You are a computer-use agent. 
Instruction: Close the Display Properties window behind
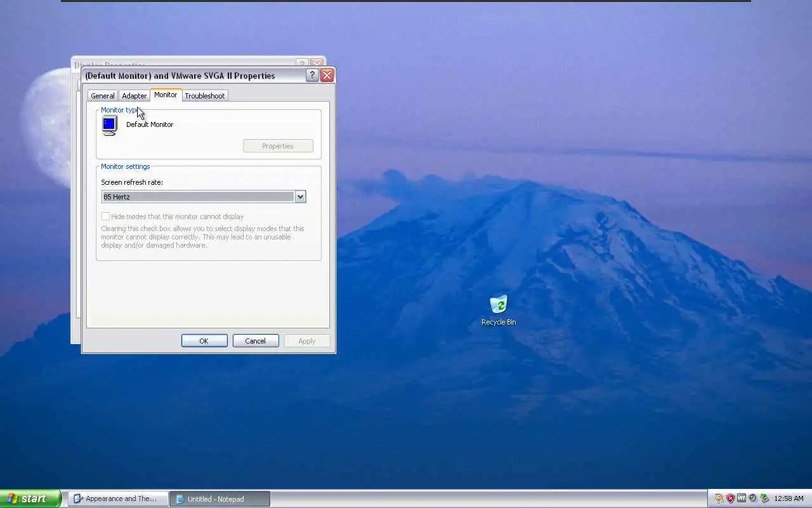coord(317,63)
